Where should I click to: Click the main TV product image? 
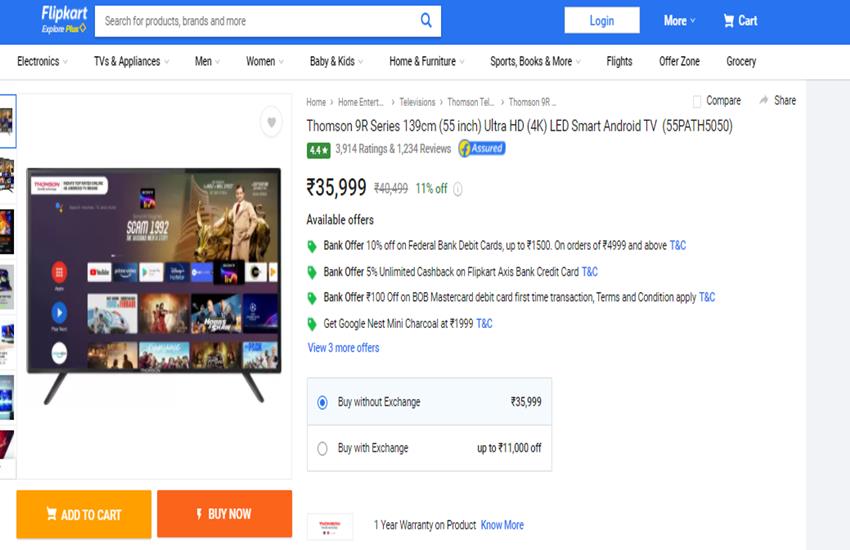tap(154, 286)
